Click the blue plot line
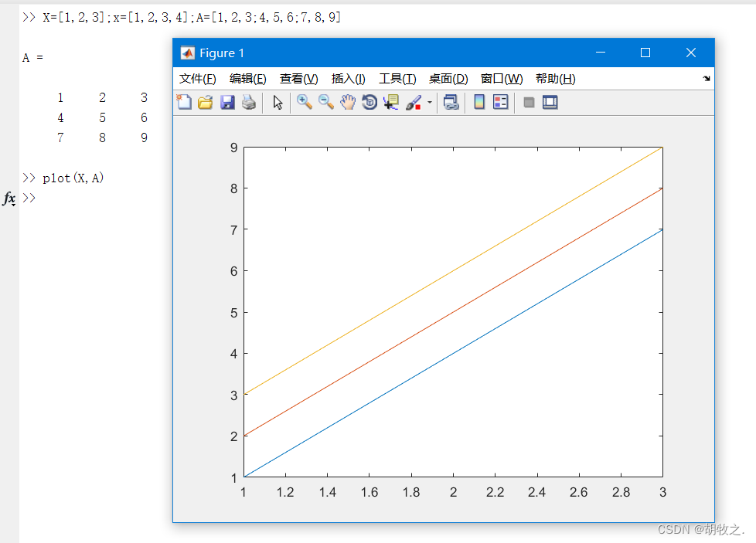Viewport: 756px width, 543px height. pos(453,353)
